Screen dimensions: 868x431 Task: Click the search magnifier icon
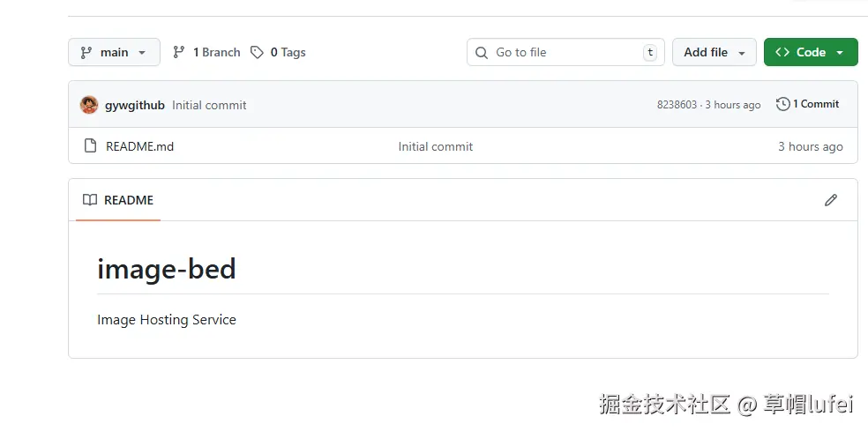[x=482, y=53]
